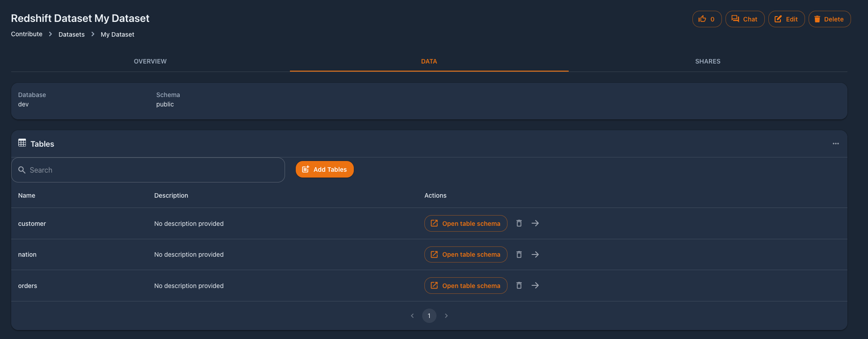This screenshot has height=339, width=868.
Task: Click the Delete dataset button
Action: (x=829, y=19)
